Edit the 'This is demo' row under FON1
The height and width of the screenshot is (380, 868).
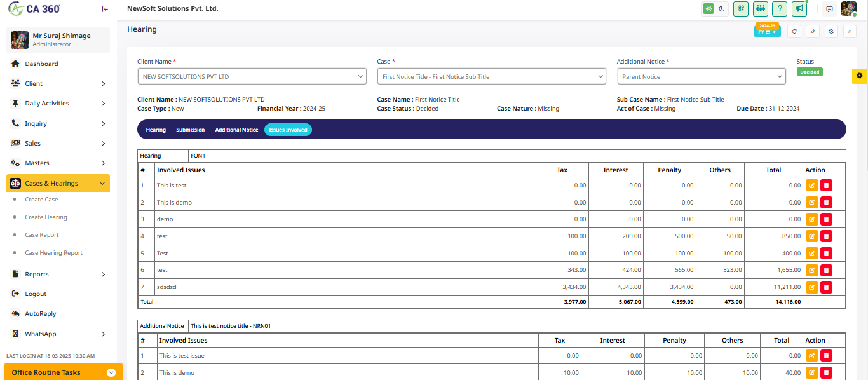click(x=811, y=203)
